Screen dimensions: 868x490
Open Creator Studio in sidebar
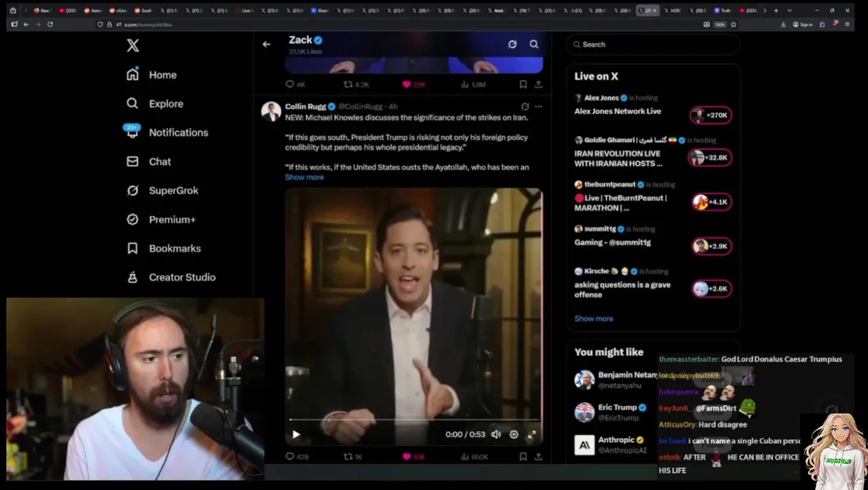[171, 277]
